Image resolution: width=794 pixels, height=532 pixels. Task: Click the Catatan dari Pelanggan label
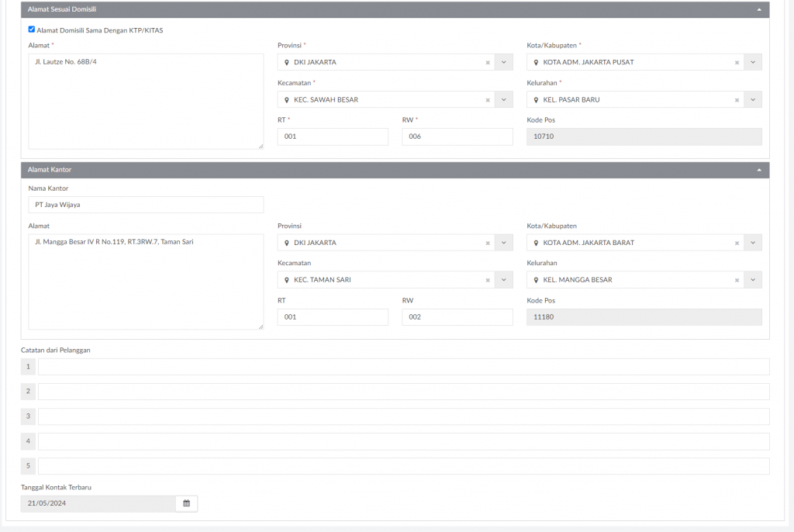[x=56, y=350]
